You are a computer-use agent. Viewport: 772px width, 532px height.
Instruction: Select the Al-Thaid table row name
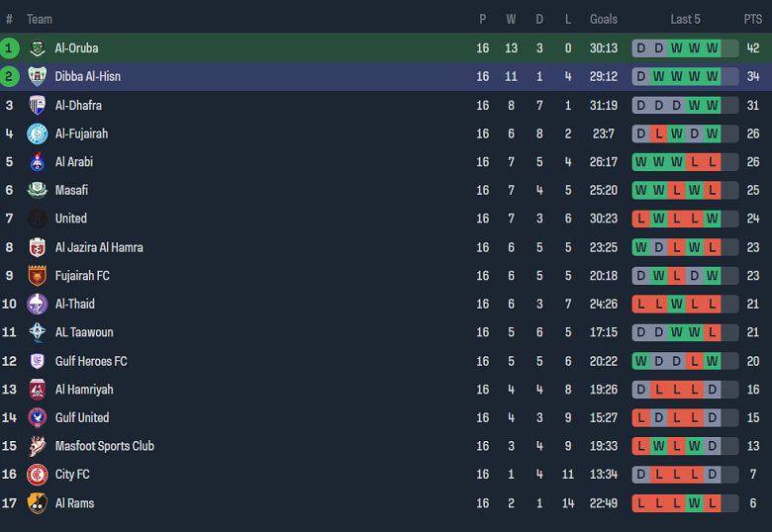click(x=75, y=304)
